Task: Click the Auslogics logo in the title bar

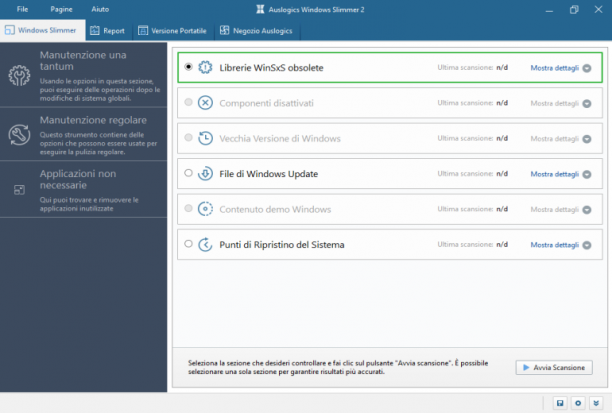Action: [260, 9]
